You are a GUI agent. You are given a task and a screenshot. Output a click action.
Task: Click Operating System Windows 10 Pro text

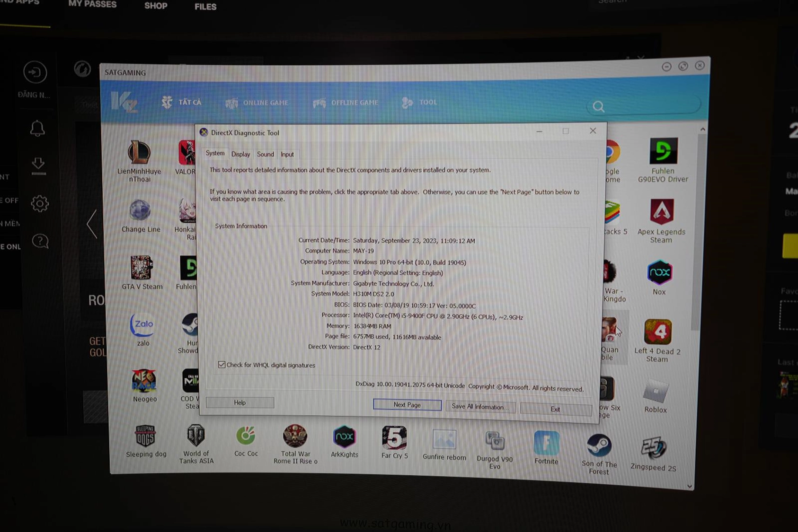tap(409, 262)
